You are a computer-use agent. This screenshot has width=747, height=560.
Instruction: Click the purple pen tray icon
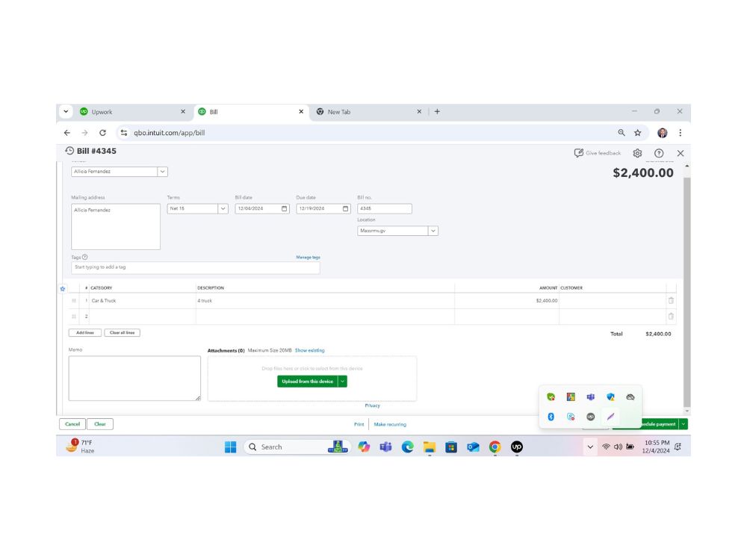tap(610, 417)
